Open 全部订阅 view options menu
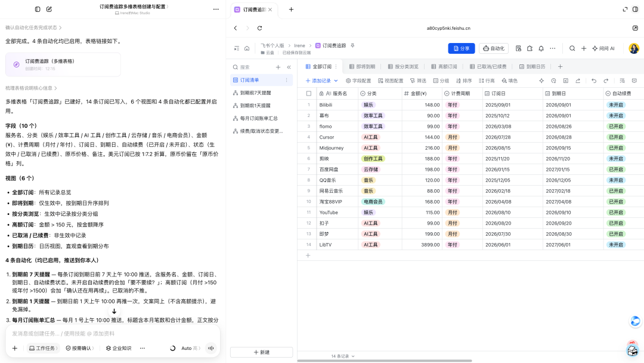The image size is (644, 363). (336, 67)
